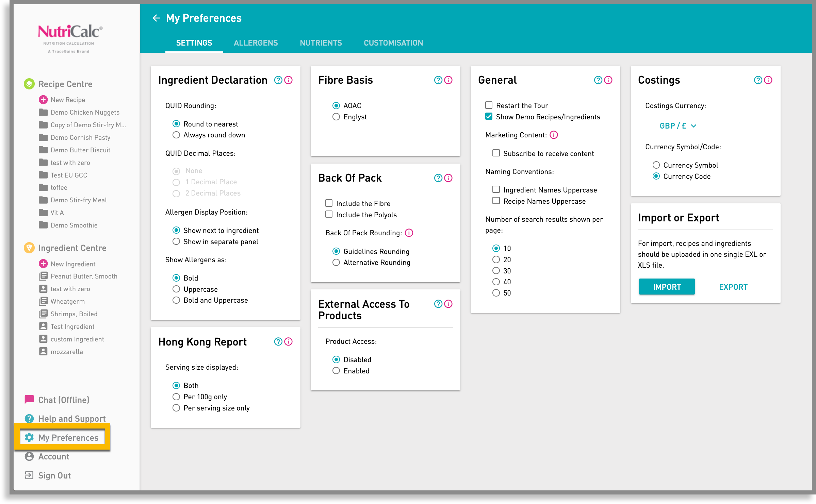816x504 pixels.
Task: Click the Sign Out icon
Action: coord(29,475)
